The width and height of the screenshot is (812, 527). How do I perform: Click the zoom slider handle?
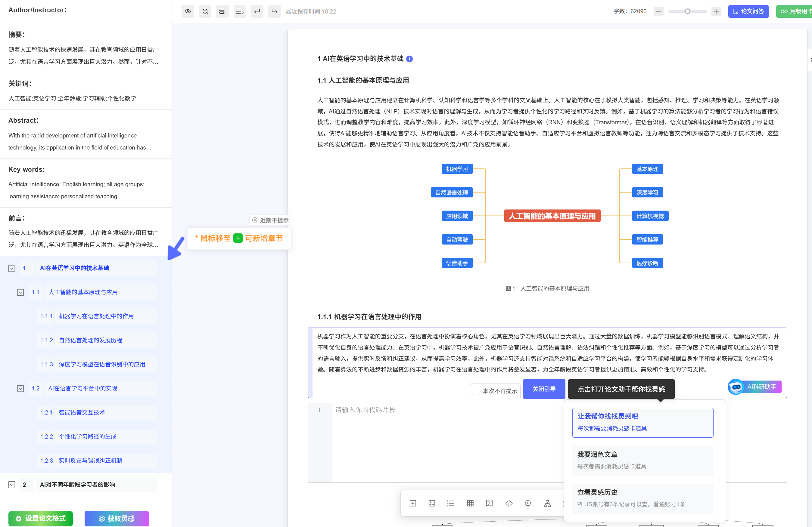pos(687,11)
